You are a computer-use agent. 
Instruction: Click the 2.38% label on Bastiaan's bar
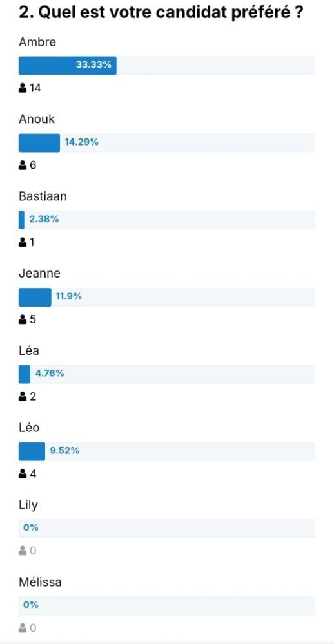(x=44, y=220)
